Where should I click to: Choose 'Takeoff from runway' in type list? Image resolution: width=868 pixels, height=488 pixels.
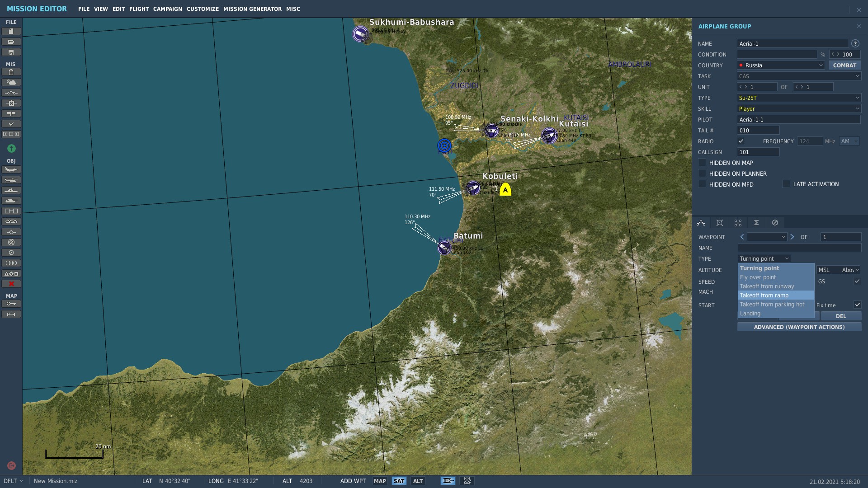click(767, 286)
